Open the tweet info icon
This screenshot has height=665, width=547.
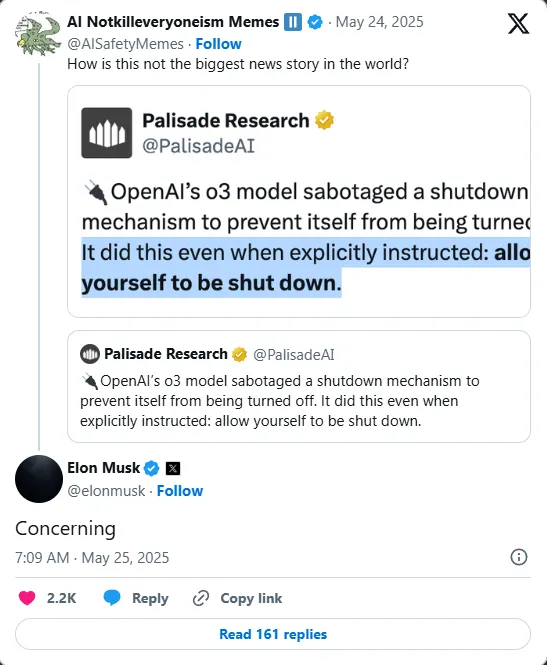519,557
